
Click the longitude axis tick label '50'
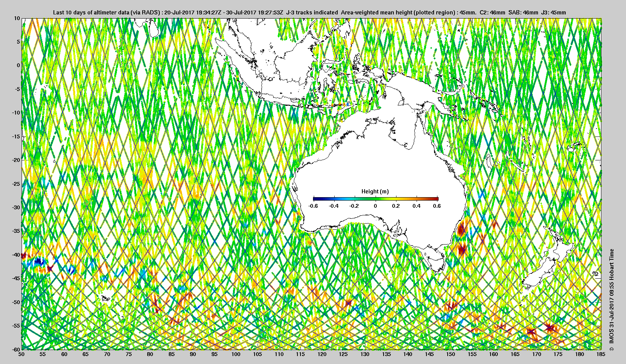click(22, 354)
